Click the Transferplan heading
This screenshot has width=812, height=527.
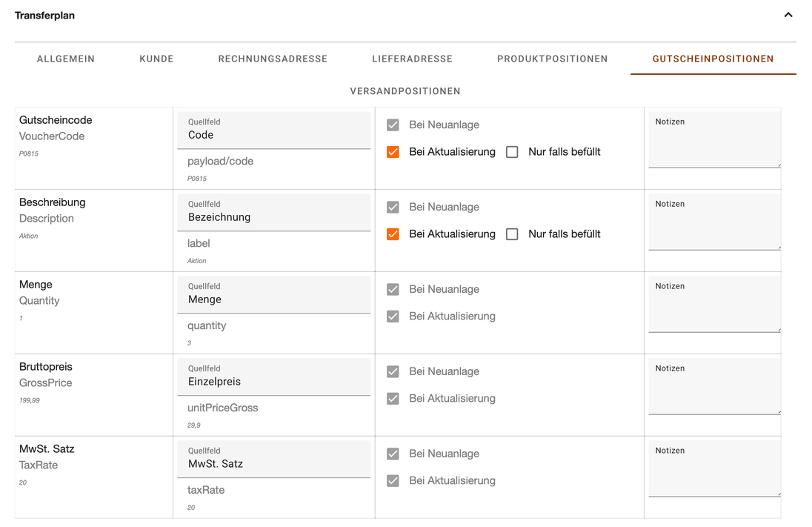(x=44, y=16)
